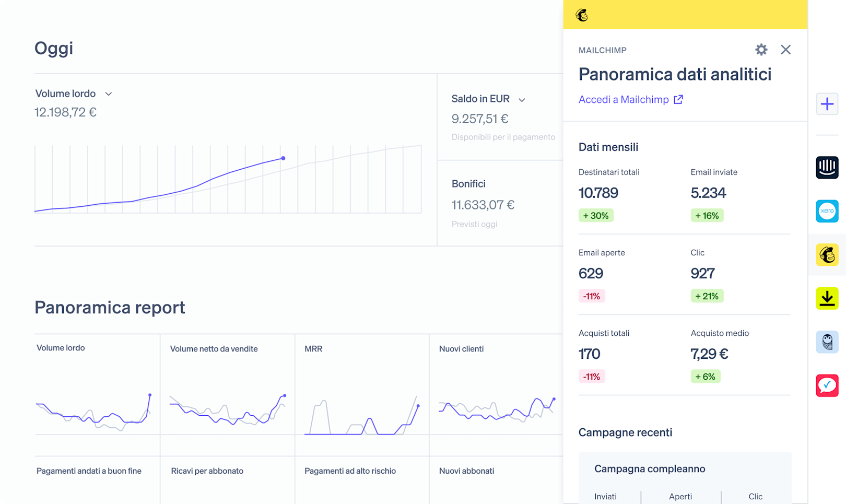Select the Aperti column in campaign card
This screenshot has width=846, height=504.
click(680, 497)
